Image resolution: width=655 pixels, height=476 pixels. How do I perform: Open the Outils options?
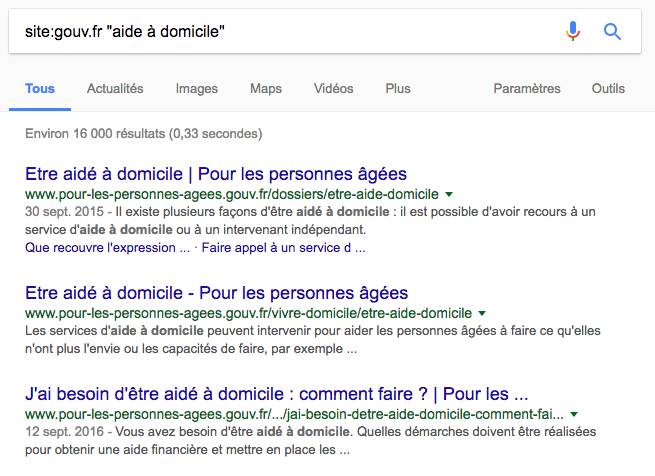point(608,89)
